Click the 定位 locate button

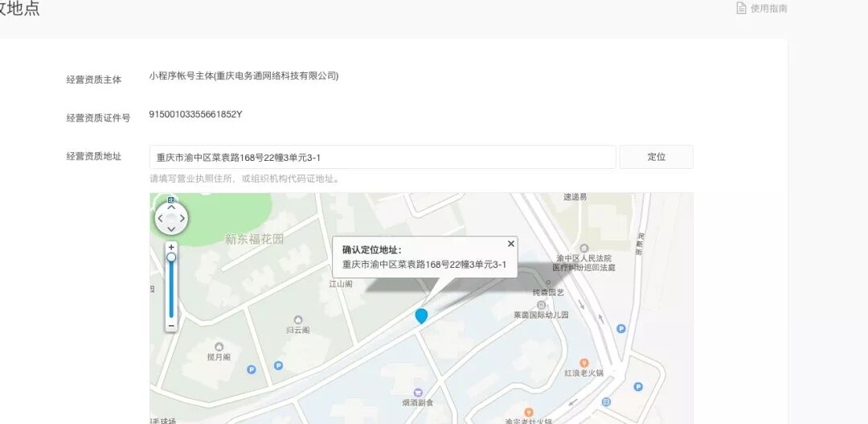tap(656, 157)
